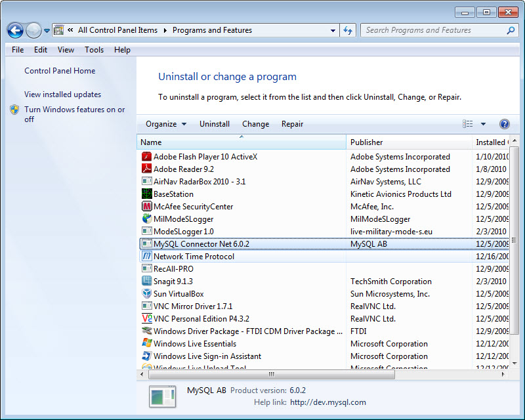Click the scroll up arrow of the list
This screenshot has height=420, width=525.
(x=514, y=140)
